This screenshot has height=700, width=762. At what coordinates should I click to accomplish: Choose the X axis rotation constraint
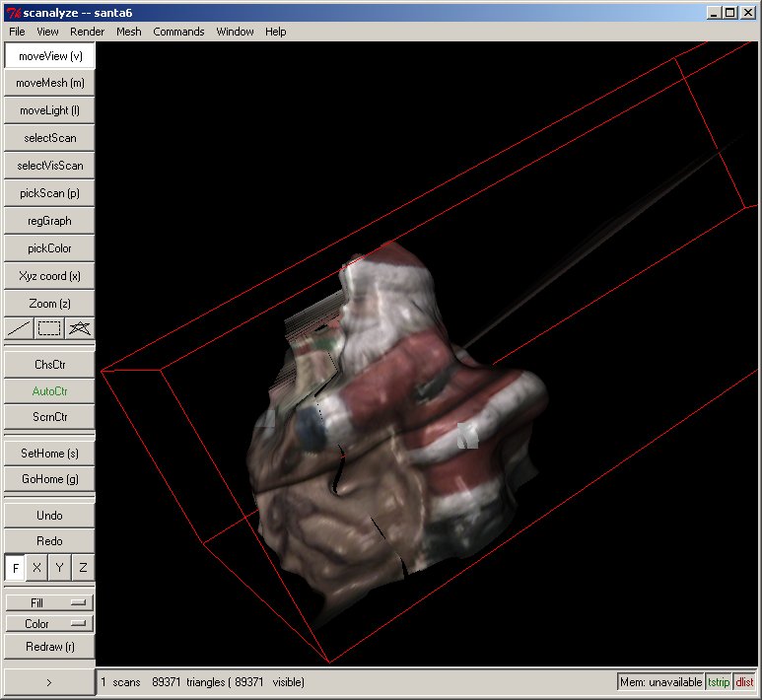37,568
